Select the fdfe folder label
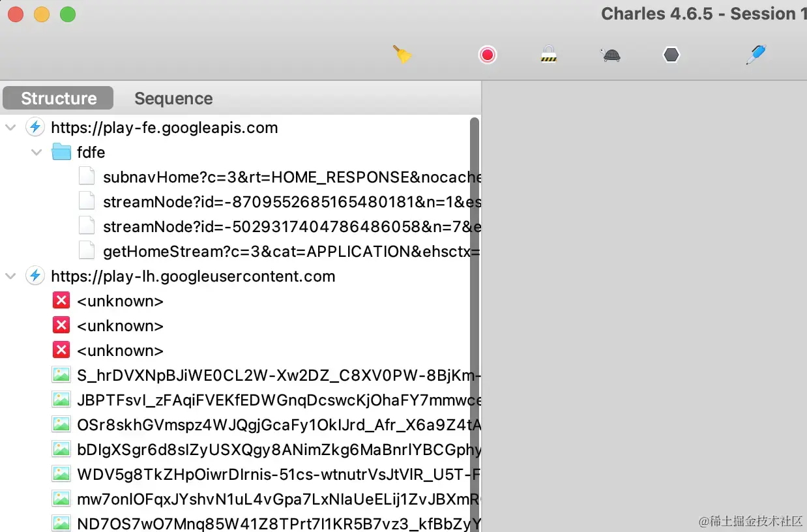Image resolution: width=807 pixels, height=532 pixels. tap(91, 153)
